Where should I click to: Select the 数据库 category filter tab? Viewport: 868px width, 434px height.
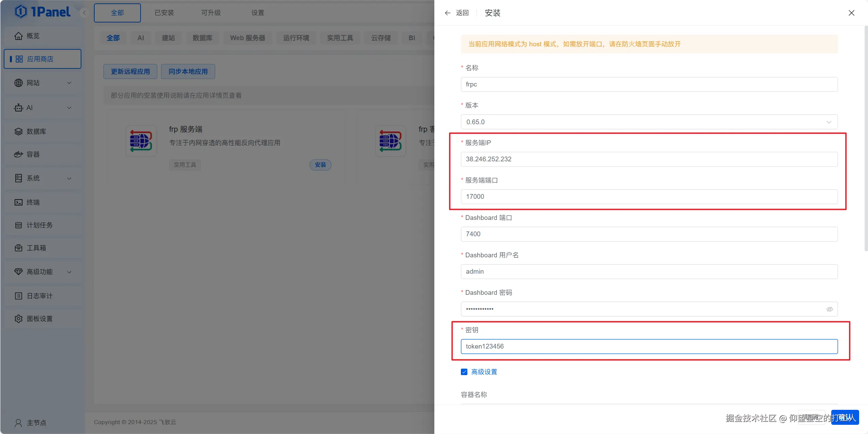pos(202,38)
